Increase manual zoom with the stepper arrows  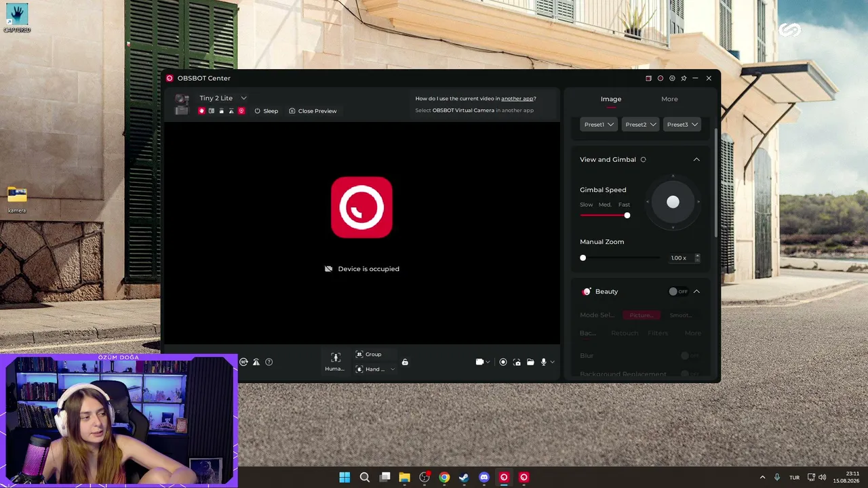[697, 256]
